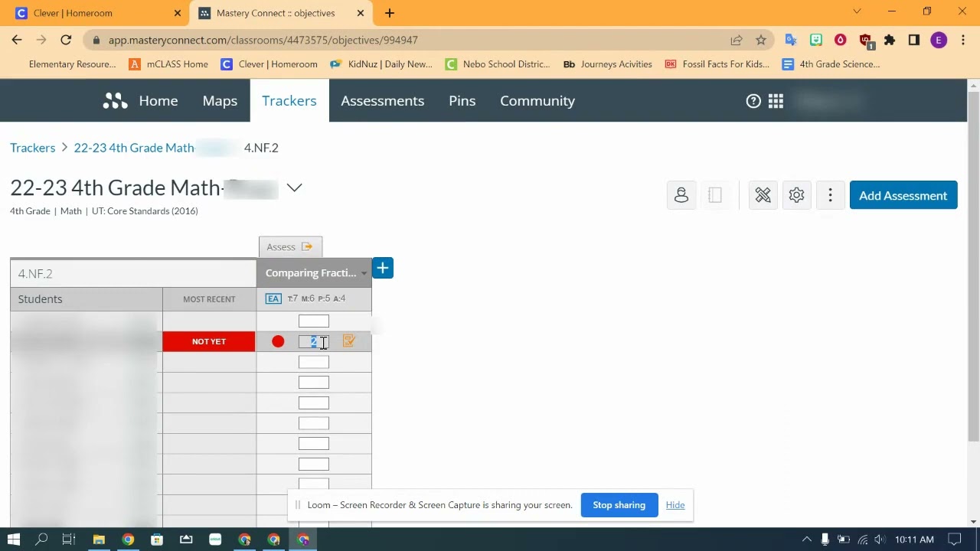Click Hide link in Loom sharing bar
The height and width of the screenshot is (551, 980).
(x=675, y=505)
